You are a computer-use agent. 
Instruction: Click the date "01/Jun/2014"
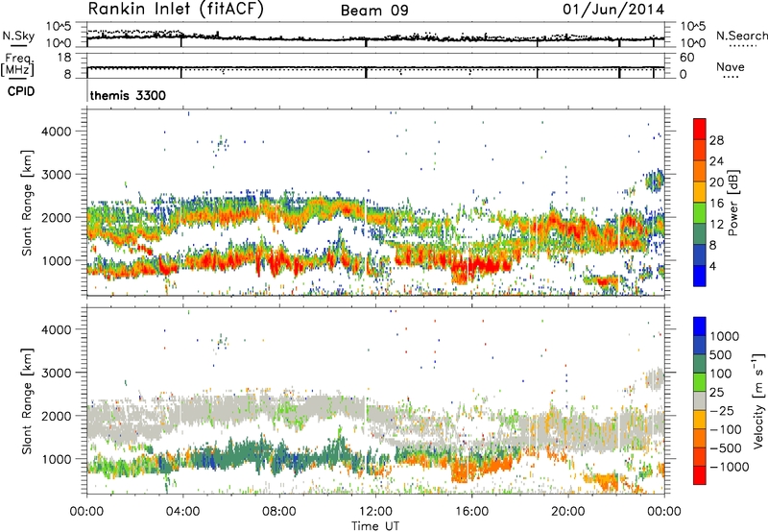click(x=613, y=10)
